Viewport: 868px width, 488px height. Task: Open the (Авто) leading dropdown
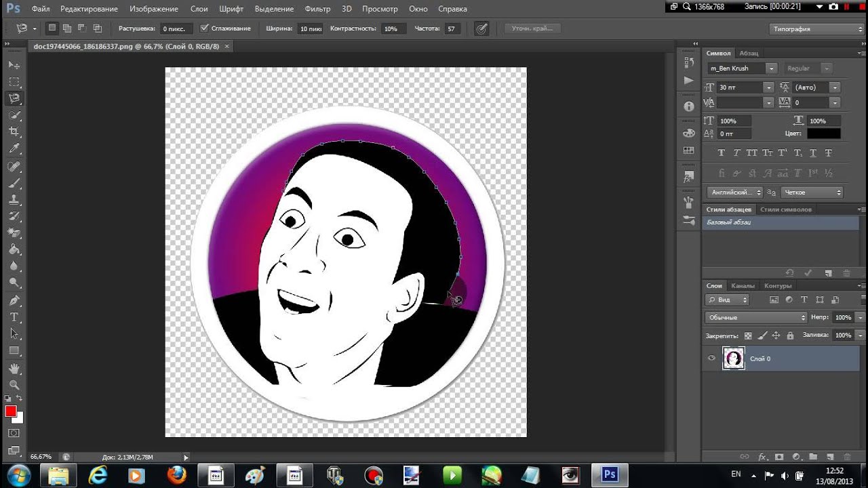835,87
